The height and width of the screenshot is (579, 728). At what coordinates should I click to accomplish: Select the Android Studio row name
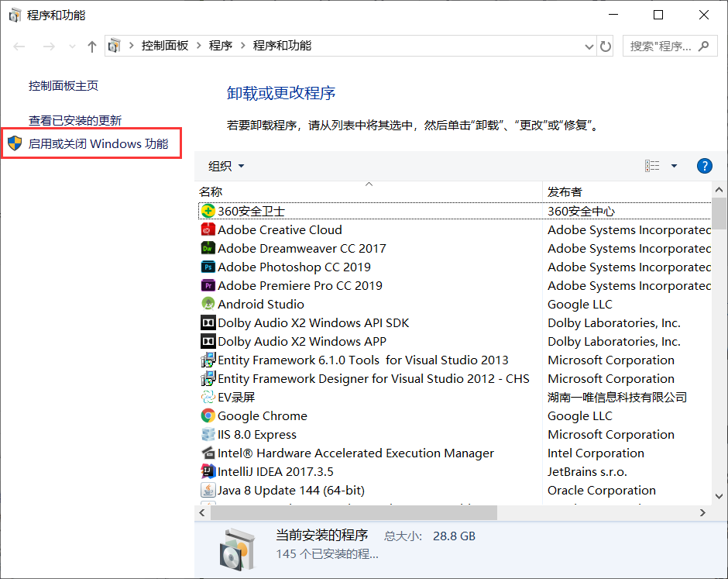pyautogui.click(x=261, y=304)
